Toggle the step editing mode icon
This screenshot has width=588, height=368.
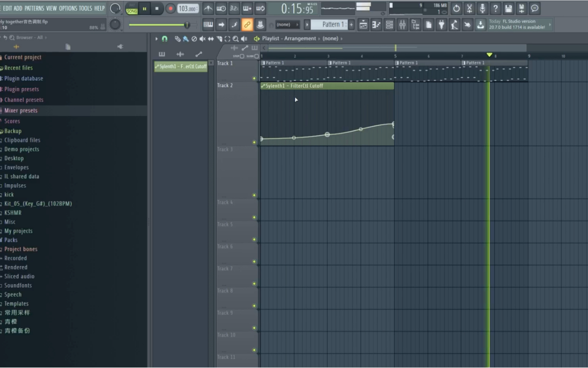click(234, 25)
